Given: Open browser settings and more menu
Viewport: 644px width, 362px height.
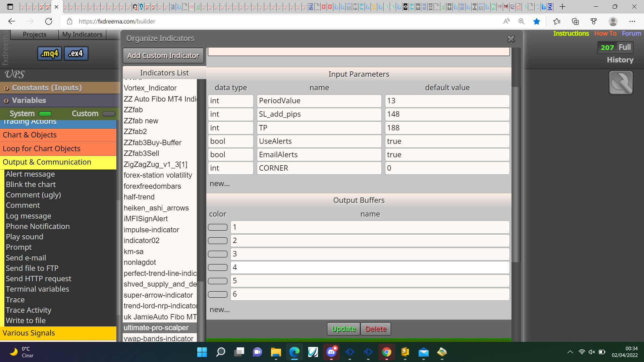Looking at the screenshot, I should pyautogui.click(x=632, y=21).
